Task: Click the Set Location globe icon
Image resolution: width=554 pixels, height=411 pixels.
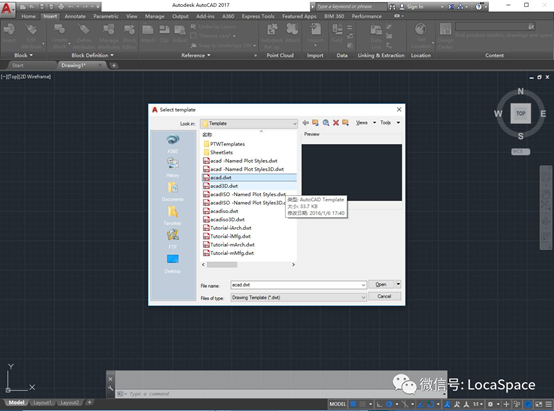Action: click(420, 29)
